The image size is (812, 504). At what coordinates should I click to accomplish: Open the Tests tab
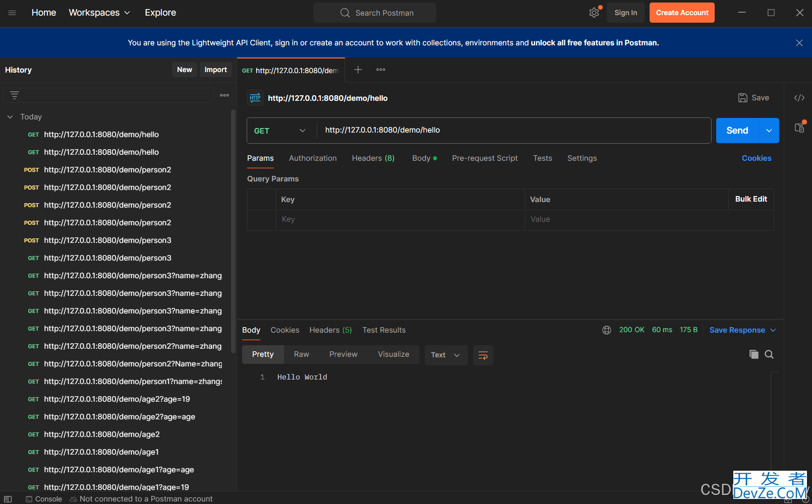[543, 158]
